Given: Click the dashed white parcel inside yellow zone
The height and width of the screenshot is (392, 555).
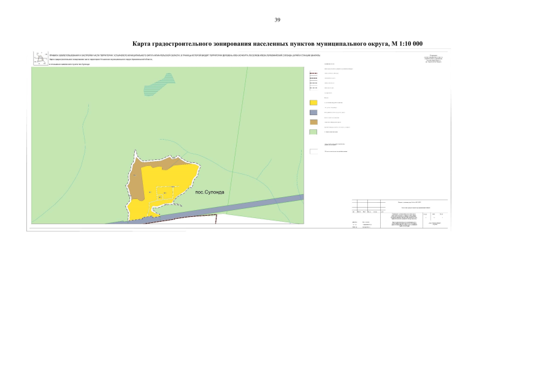Looking at the screenshot, I should pos(166,194).
